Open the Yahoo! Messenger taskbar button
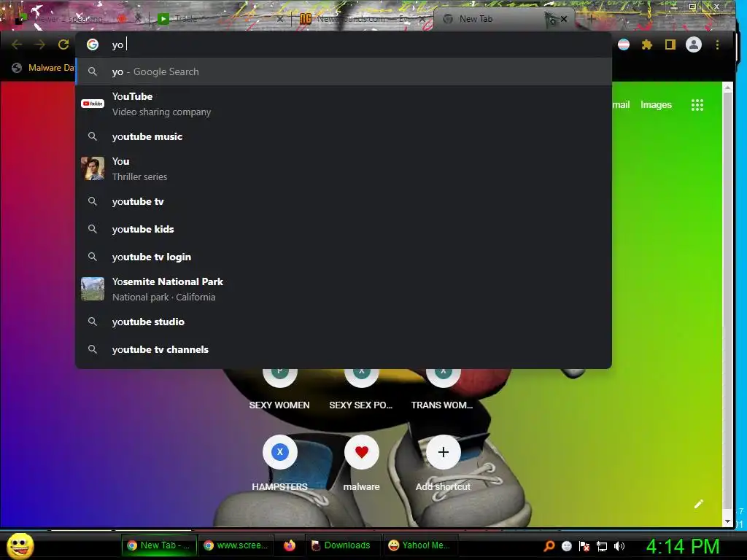This screenshot has width=747, height=560. pyautogui.click(x=419, y=545)
